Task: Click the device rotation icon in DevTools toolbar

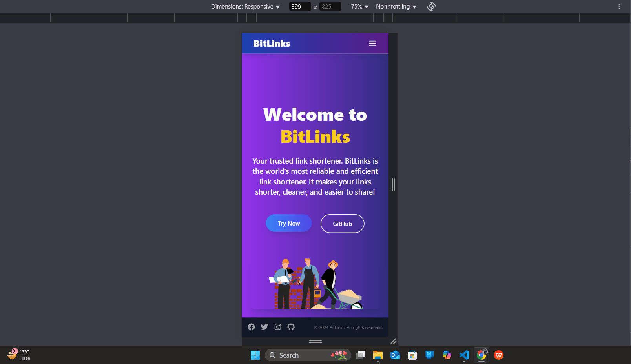Action: click(431, 6)
